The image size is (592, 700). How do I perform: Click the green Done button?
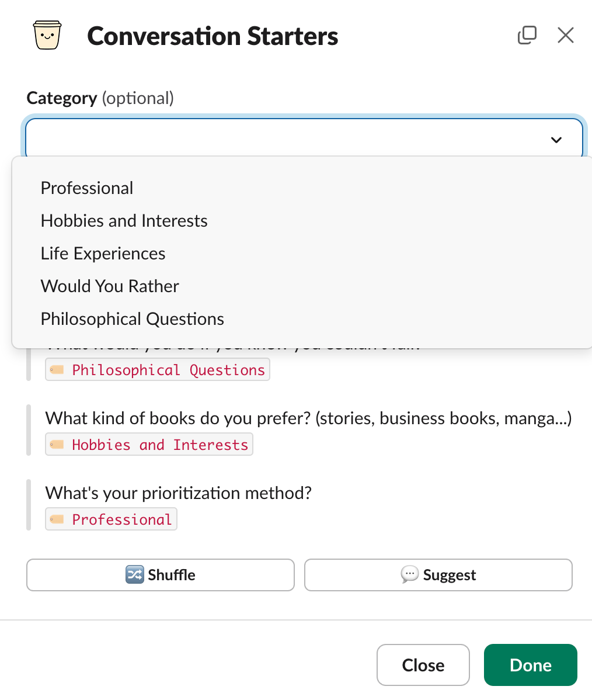530,665
